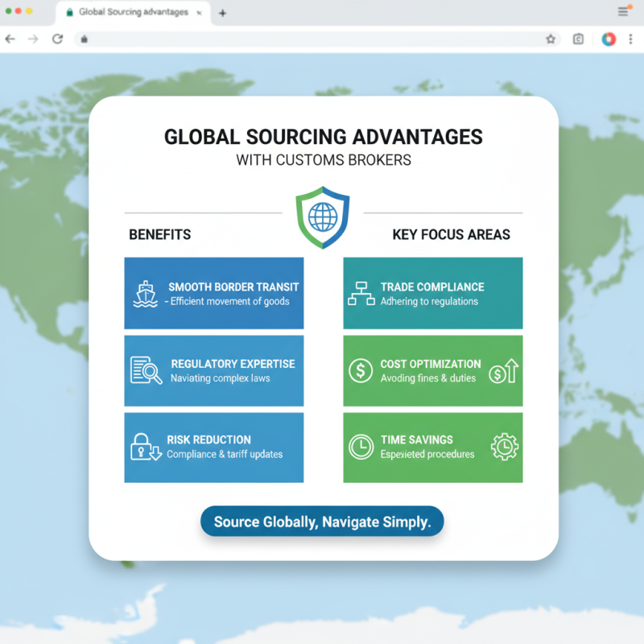Select the magnifying glass document icon for Regulatory Expertise
Screen dimensions: 644x644
coord(145,369)
